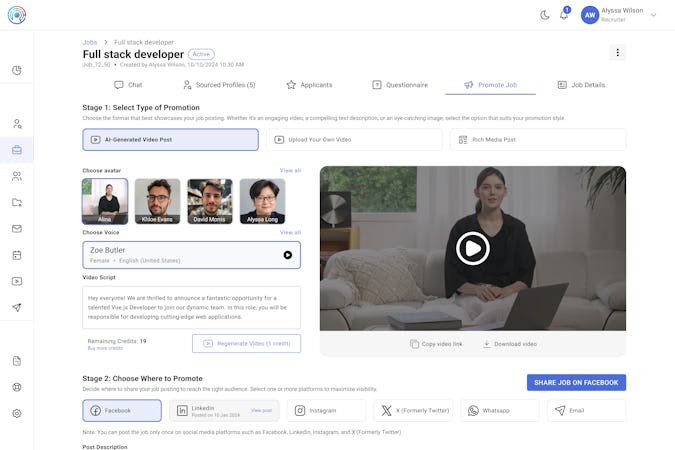
Task: Open the folder sidebar icon
Action: tap(17, 202)
